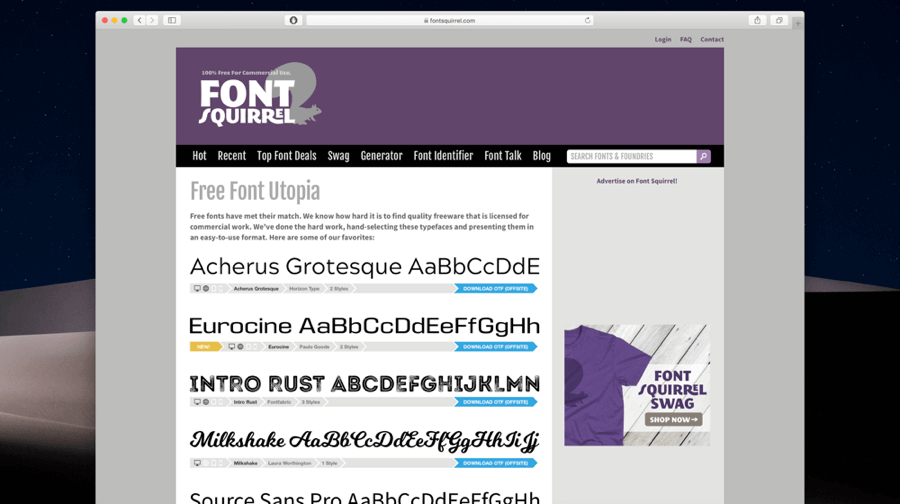Open the Font Squirrel Swag t-shirt ad
Screen dimensions: 900x504
point(637,385)
